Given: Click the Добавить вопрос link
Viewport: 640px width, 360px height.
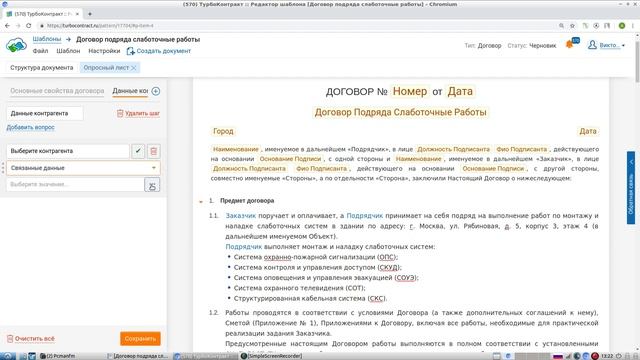Looking at the screenshot, I should coord(30,127).
